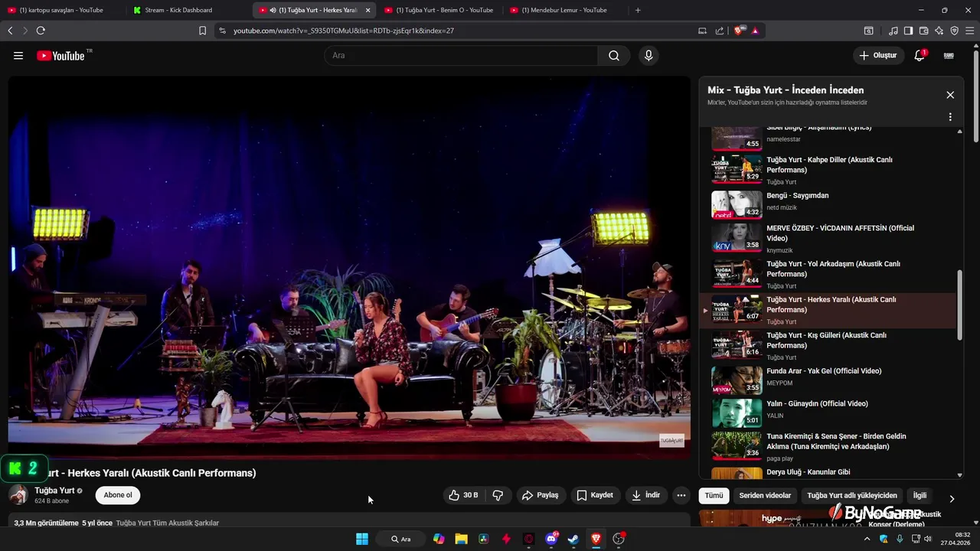Screen dimensions: 980x551
Task: Save video with Kaydet button
Action: [x=595, y=495]
